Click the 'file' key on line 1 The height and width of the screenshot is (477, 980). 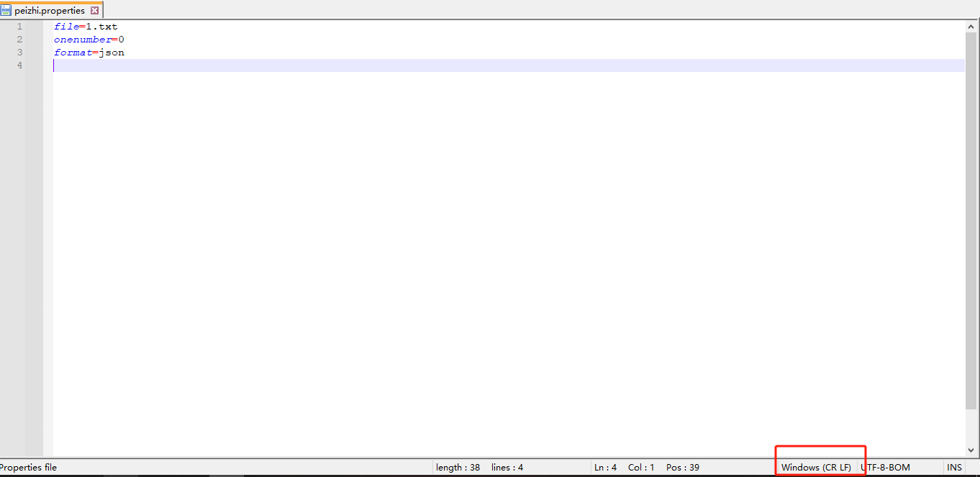click(x=66, y=27)
